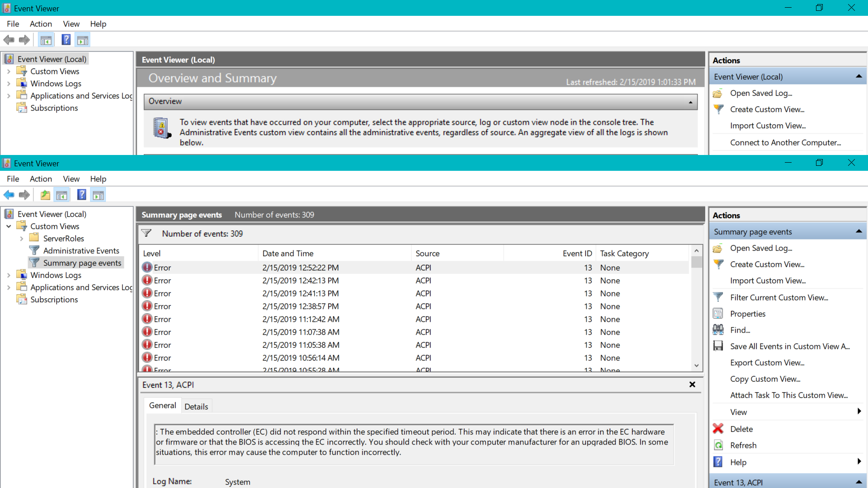The width and height of the screenshot is (868, 488).
Task: Click Open Saved Log folder icon in lower Actions pane
Action: (x=718, y=248)
